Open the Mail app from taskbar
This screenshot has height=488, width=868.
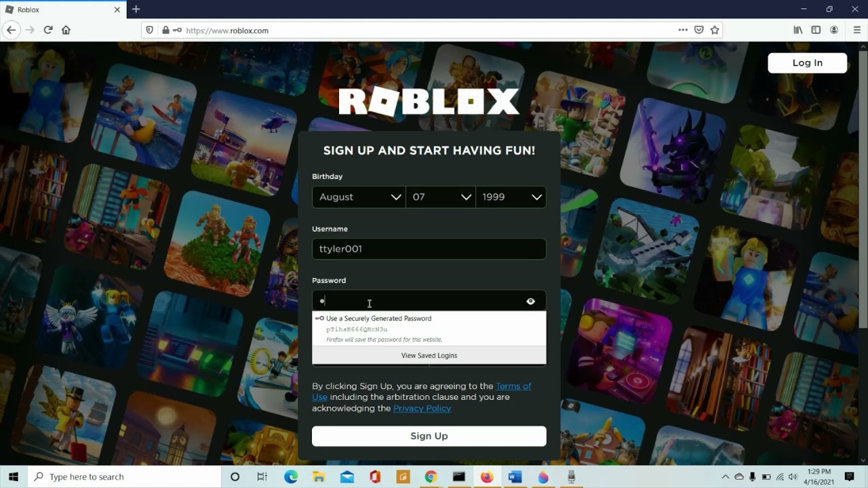[347, 477]
